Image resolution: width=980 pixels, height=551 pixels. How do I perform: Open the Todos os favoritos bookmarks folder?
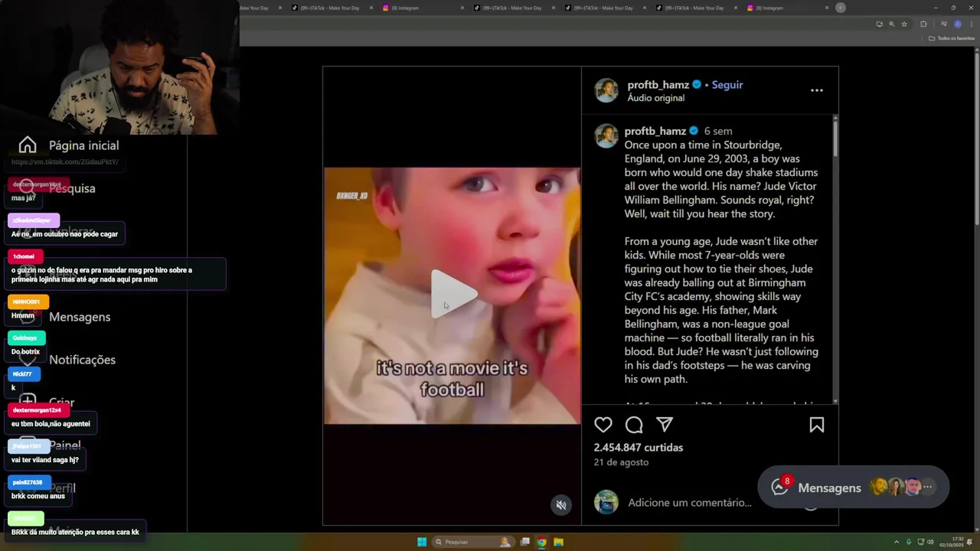coord(952,38)
